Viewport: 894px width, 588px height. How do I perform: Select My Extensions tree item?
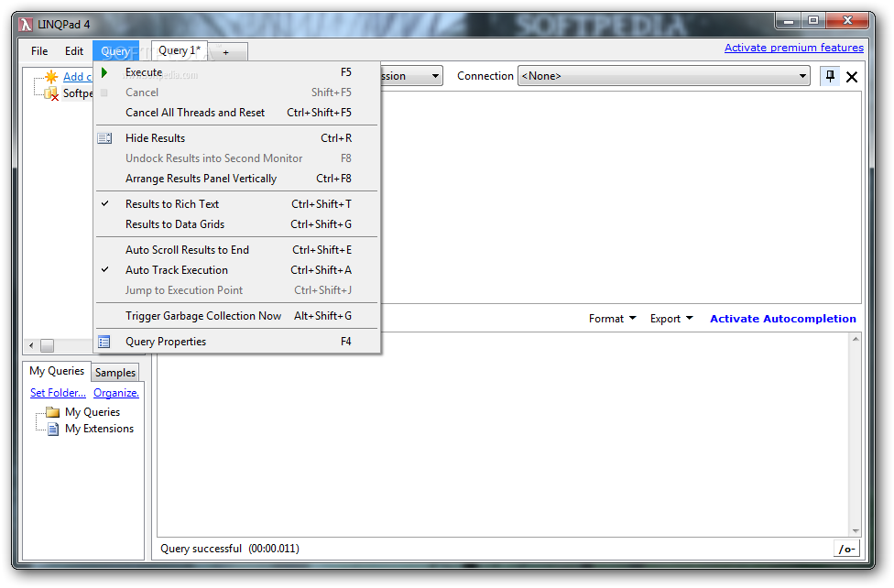point(99,429)
